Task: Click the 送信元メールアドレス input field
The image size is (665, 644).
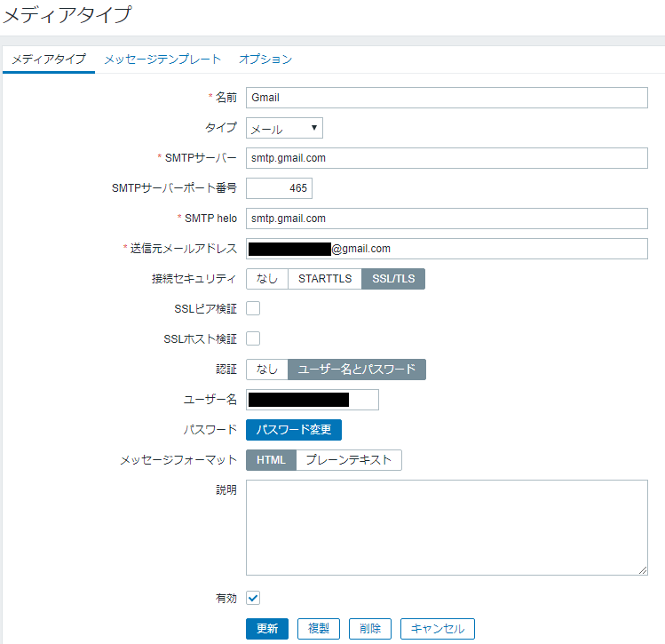Action: [447, 249]
